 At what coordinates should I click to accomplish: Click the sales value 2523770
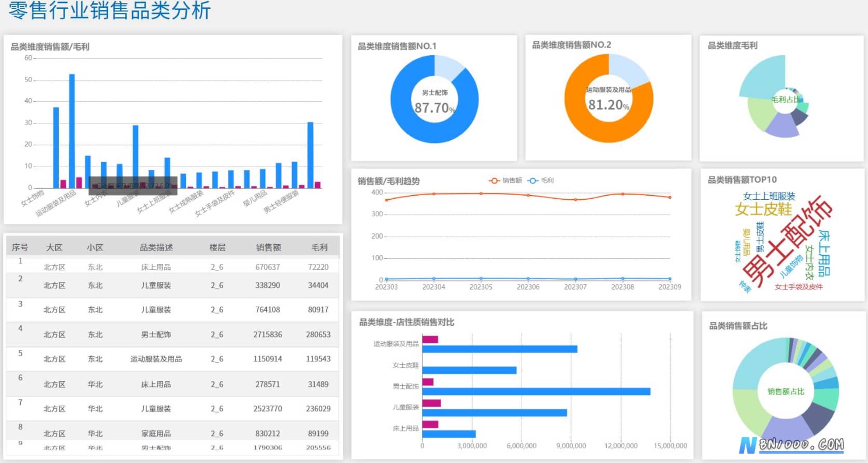(x=268, y=409)
